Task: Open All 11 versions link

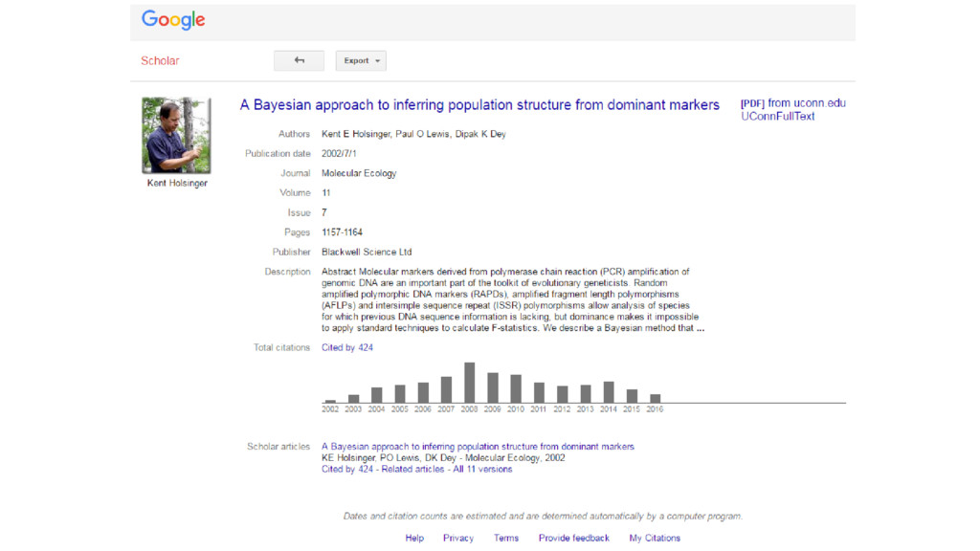Action: point(482,470)
